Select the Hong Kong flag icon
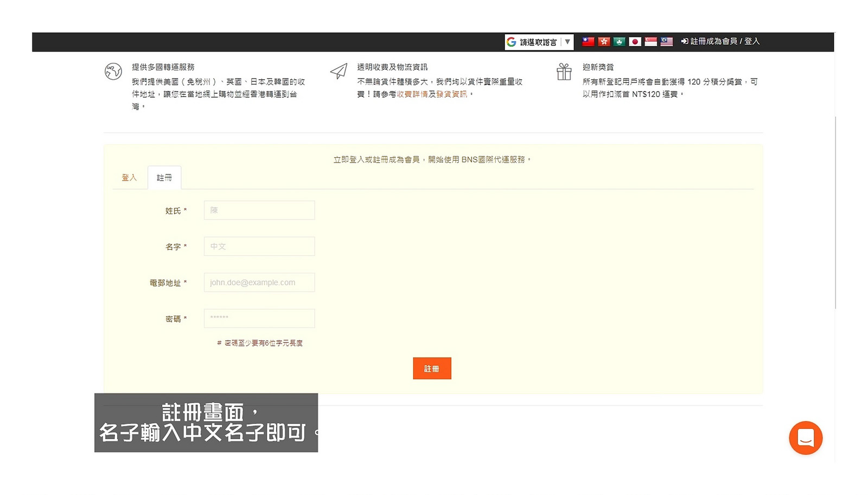The image size is (868, 495). coord(604,42)
